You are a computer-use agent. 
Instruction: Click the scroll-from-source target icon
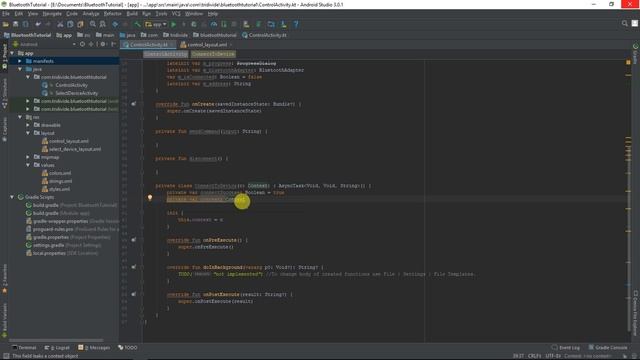[x=82, y=44]
